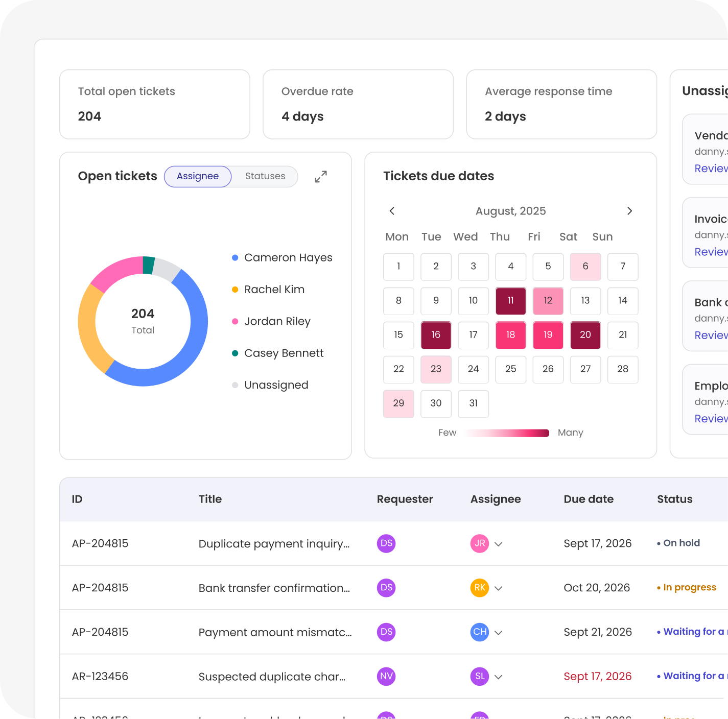
Task: Click the CH assignee avatar
Action: 480,632
